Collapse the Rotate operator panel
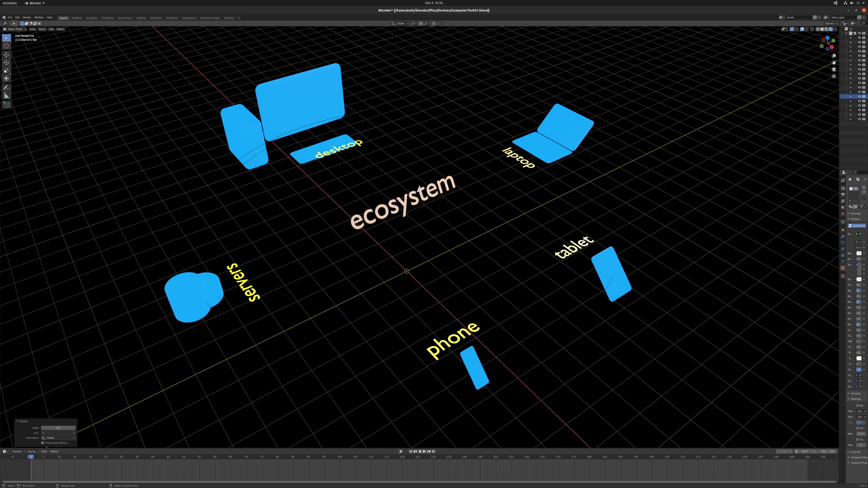Screen dimensions: 868x488 point(17,421)
